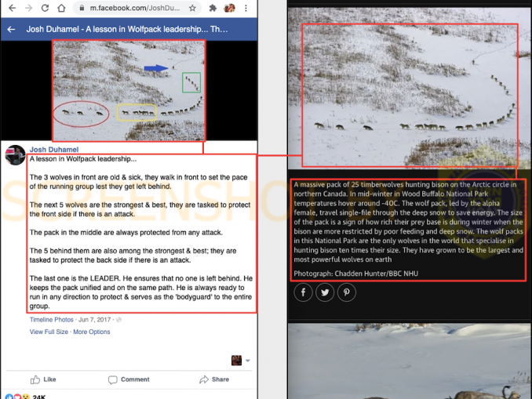Open the More Options link
This screenshot has width=532, height=399.
[92, 332]
